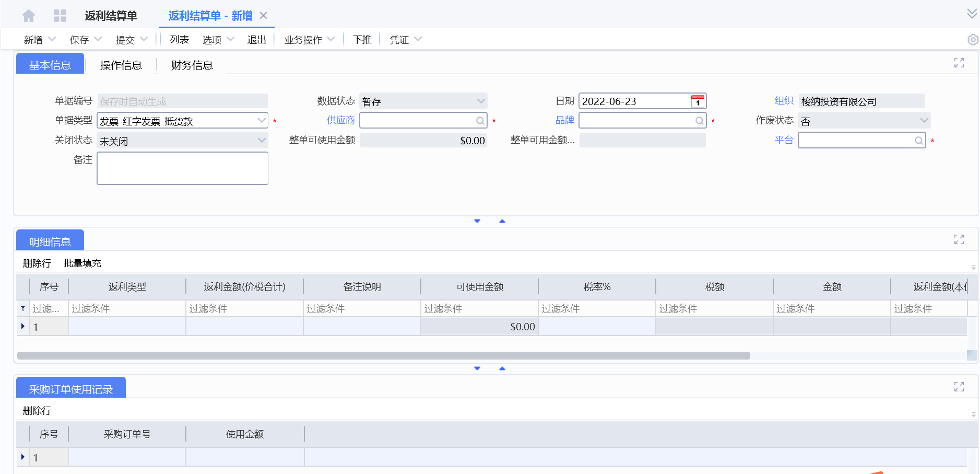Click the 列表 toolbar button

tap(179, 40)
